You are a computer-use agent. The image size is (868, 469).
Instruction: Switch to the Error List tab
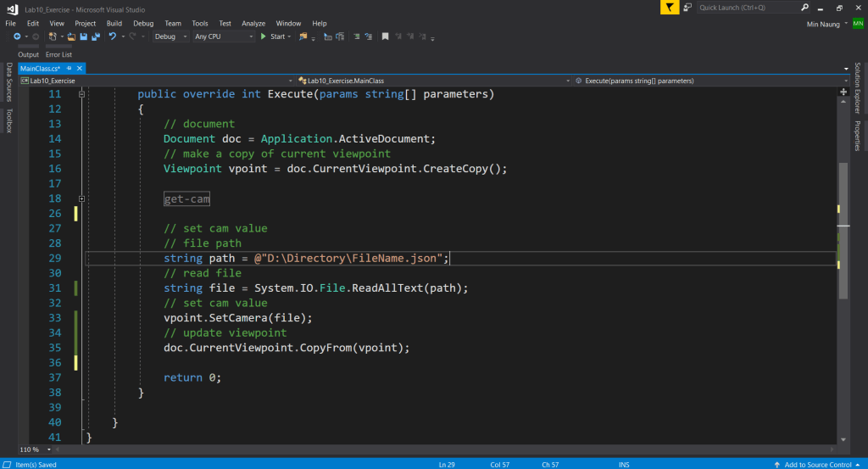point(58,54)
